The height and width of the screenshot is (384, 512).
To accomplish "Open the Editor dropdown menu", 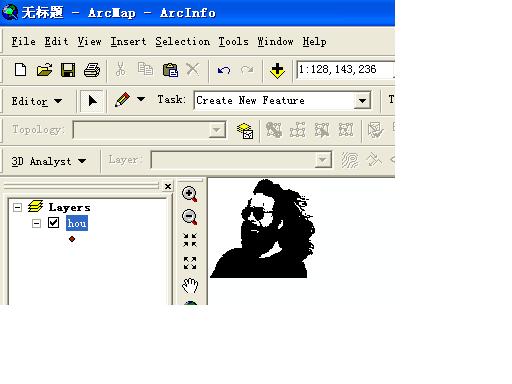I will (37, 101).
